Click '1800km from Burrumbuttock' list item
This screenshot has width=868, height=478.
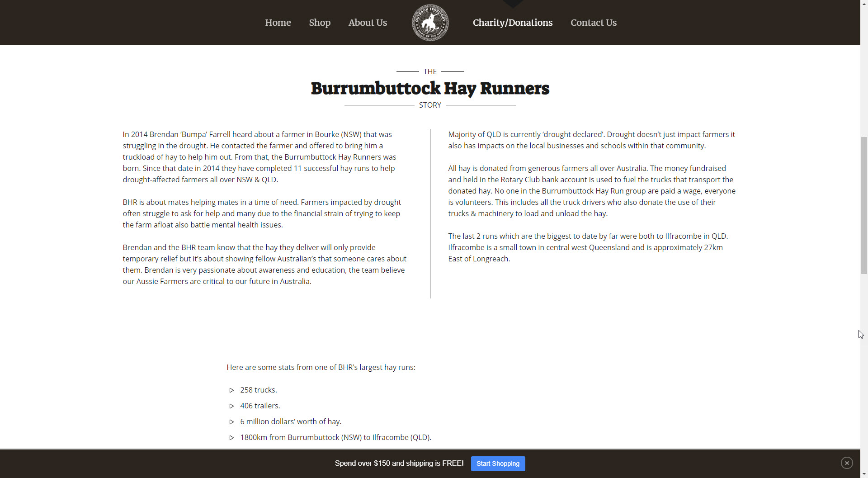coord(335,437)
